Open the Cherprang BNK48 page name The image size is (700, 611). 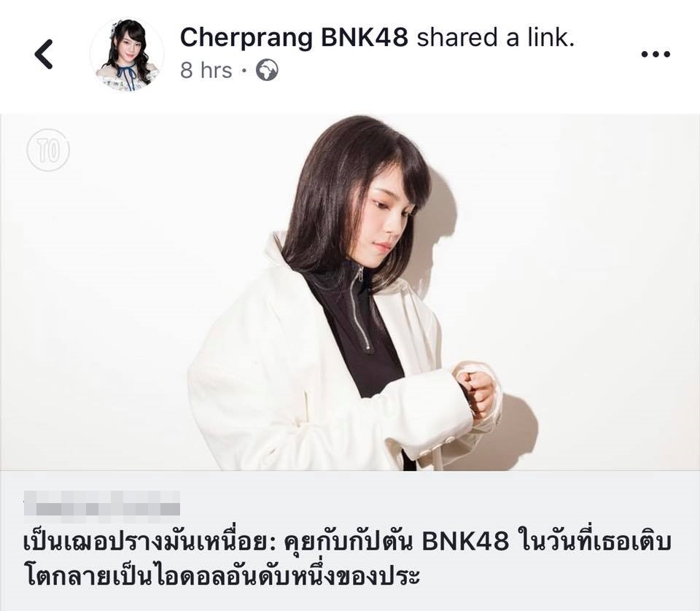click(x=294, y=37)
